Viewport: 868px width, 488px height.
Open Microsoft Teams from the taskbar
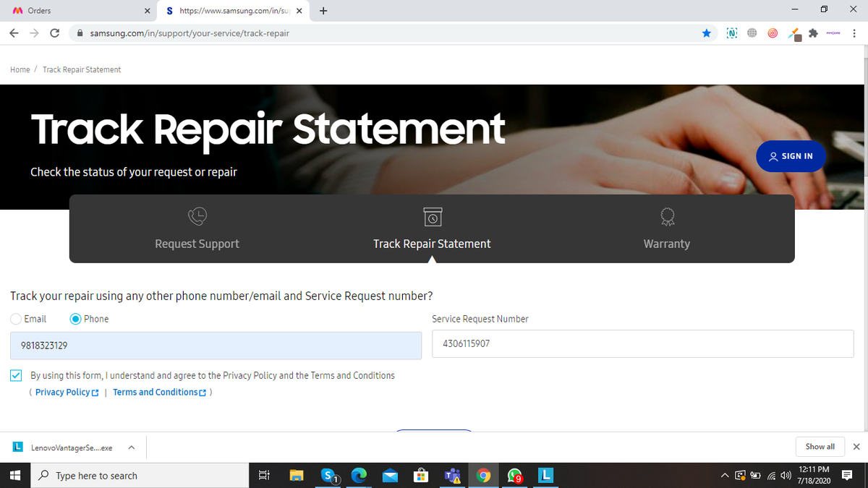[x=452, y=475]
